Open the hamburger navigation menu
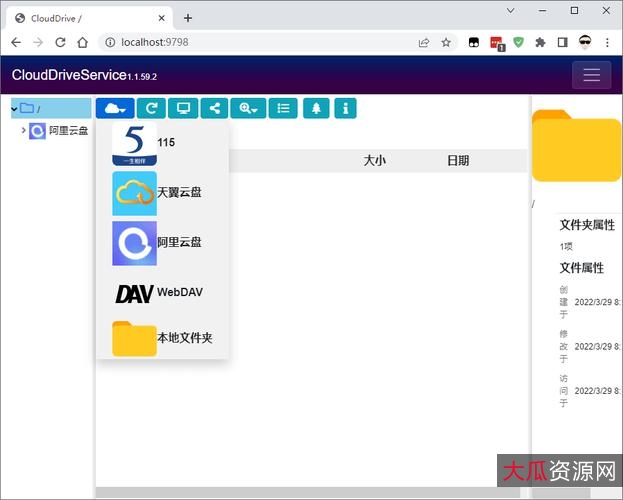 [x=591, y=75]
